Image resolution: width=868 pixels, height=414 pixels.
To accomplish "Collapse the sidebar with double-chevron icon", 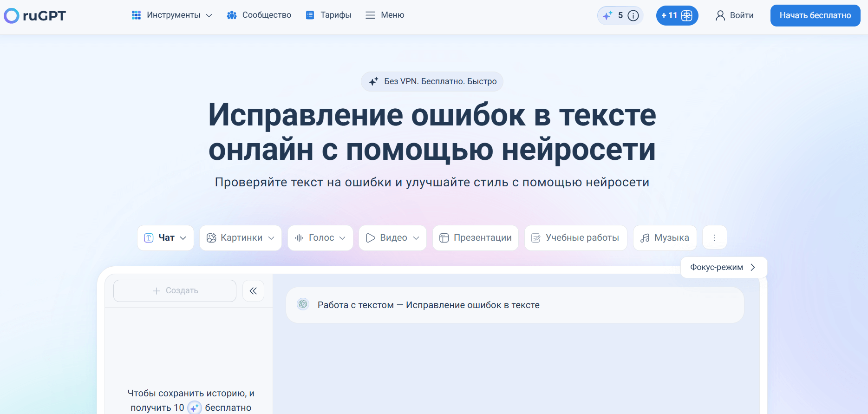I will pos(253,291).
